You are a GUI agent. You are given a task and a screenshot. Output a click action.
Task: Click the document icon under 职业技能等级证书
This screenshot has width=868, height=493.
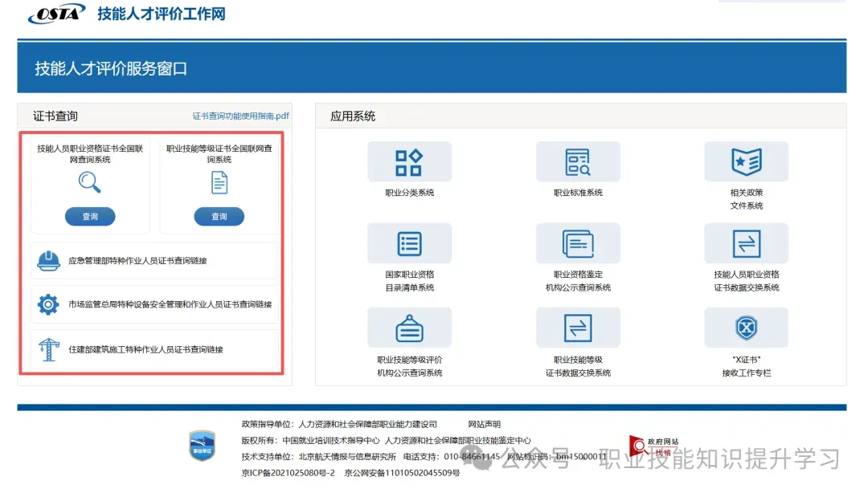click(219, 182)
